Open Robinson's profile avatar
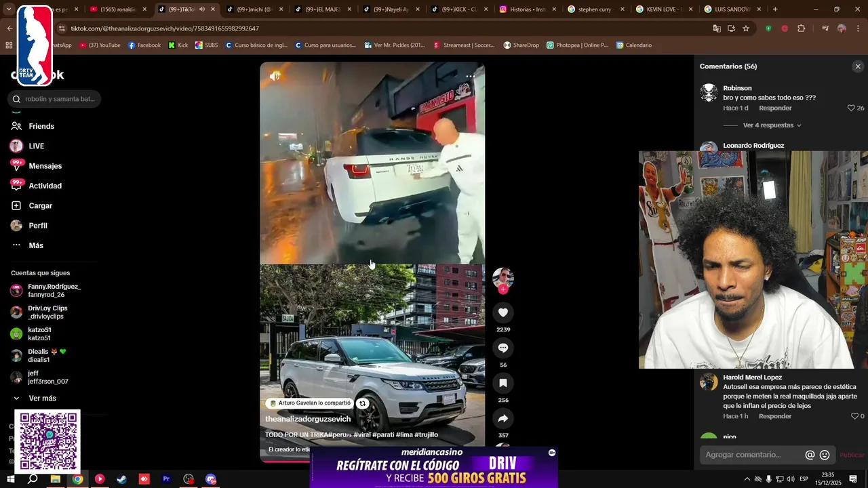 pyautogui.click(x=709, y=93)
